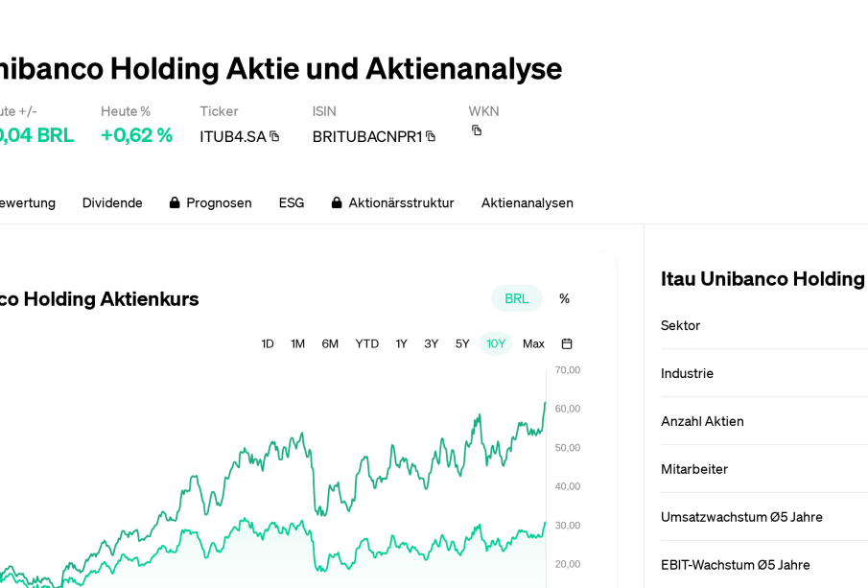Open the ESG tab
This screenshot has width=868, height=588.
point(292,202)
